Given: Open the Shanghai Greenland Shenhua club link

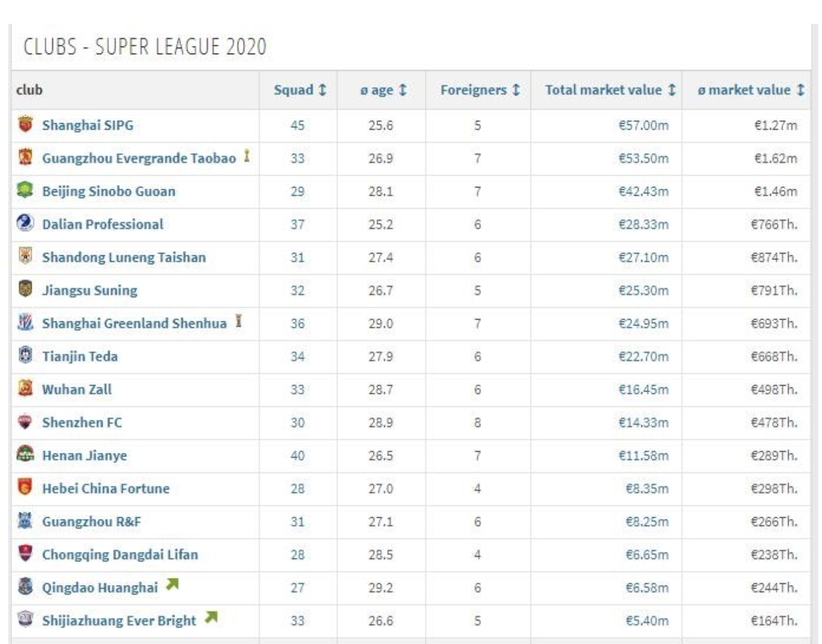Looking at the screenshot, I should (134, 324).
